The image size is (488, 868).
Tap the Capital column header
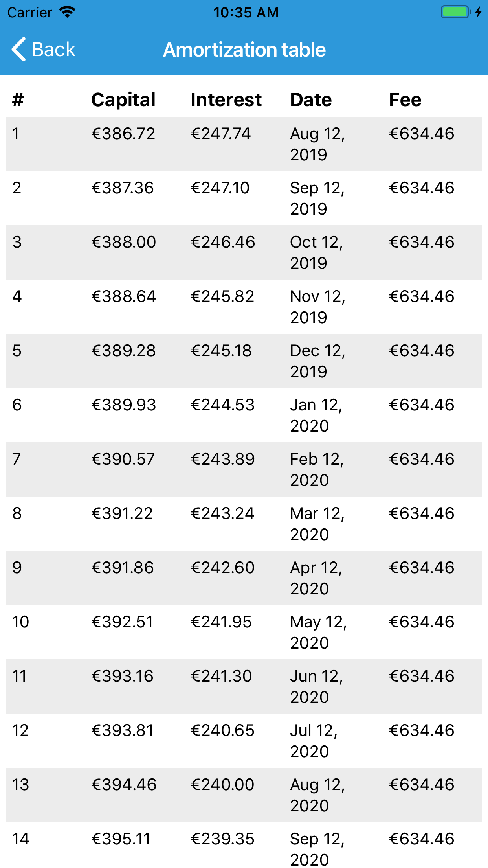click(123, 100)
